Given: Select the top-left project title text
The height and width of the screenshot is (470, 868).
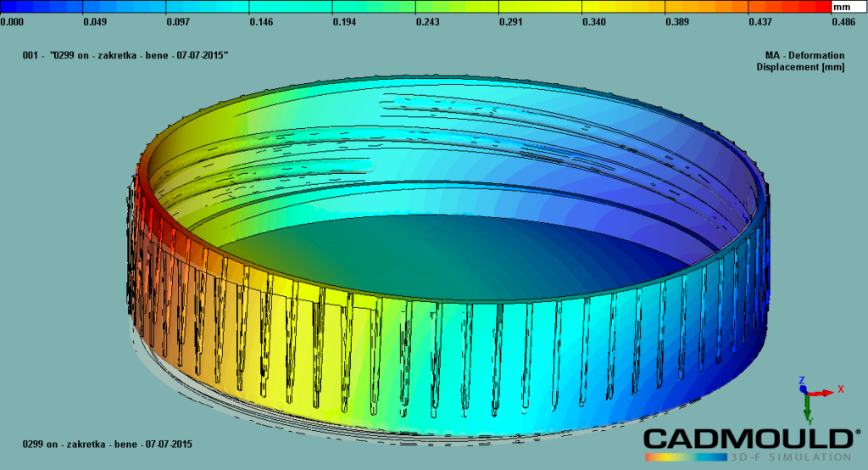Looking at the screenshot, I should (x=125, y=55).
